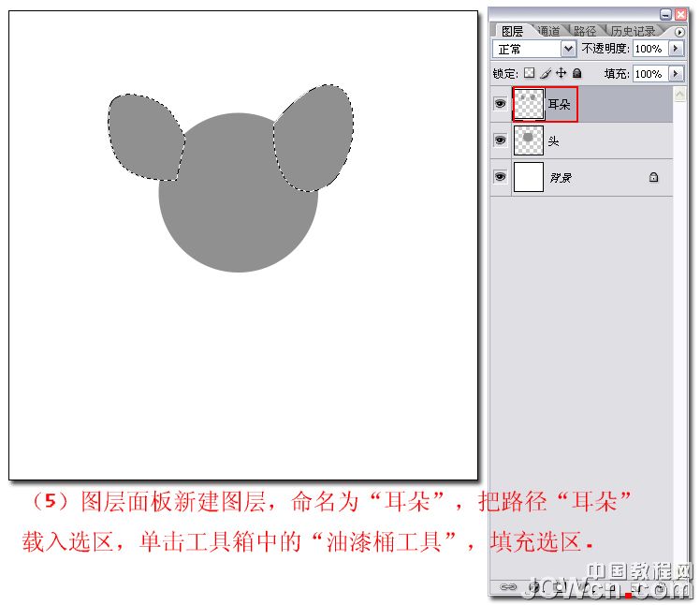Click the 背景 layer thumbnail
Image resolution: width=700 pixels, height=605 pixels.
click(529, 177)
